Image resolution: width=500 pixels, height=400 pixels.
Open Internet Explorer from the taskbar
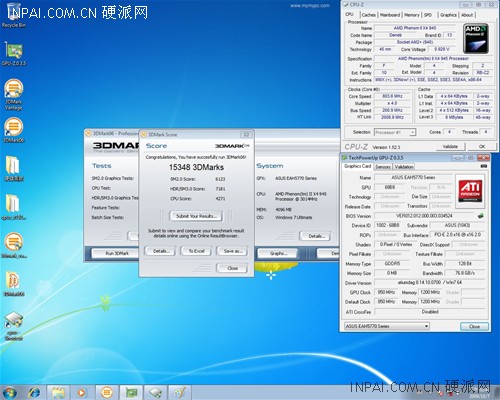[34, 393]
